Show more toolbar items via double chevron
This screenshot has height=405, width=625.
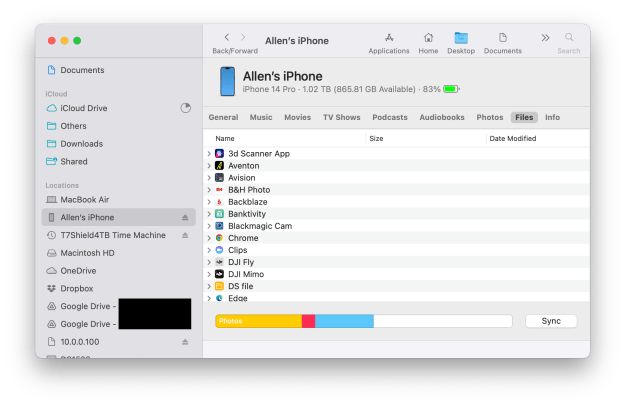pyautogui.click(x=545, y=38)
